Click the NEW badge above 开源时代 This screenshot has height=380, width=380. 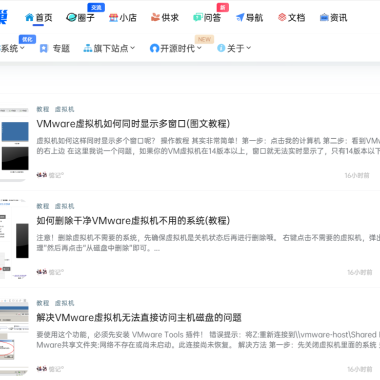(x=204, y=39)
